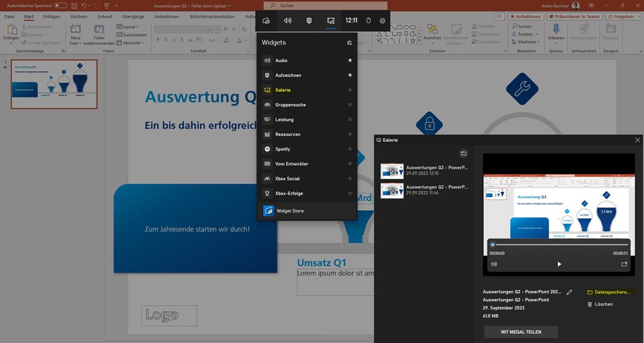Viewport: 644px width, 343px height.
Task: Rename the recording with the pencil icon
Action: [569, 292]
